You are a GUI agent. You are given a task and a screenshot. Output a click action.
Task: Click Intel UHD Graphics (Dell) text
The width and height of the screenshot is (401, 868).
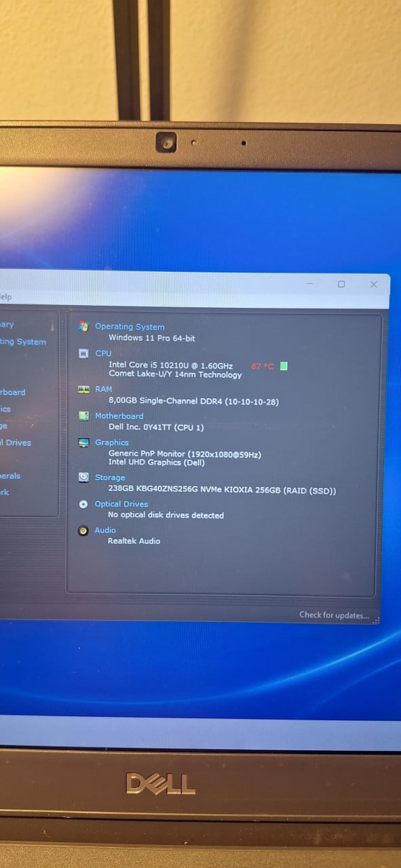click(x=156, y=462)
